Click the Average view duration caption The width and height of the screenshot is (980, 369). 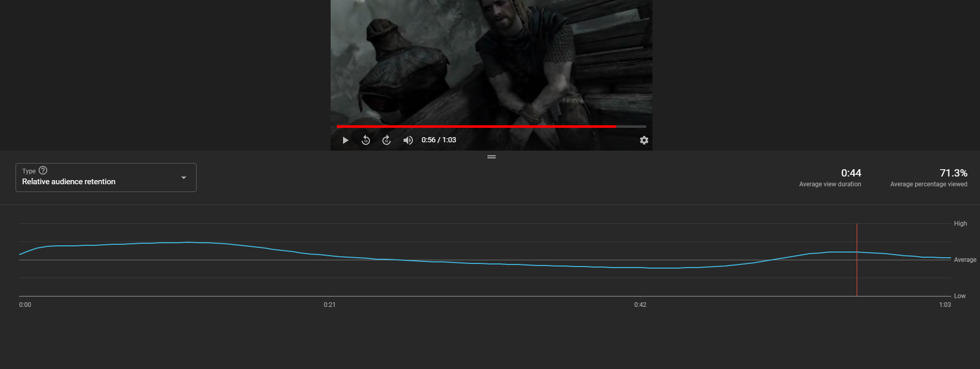pos(830,184)
